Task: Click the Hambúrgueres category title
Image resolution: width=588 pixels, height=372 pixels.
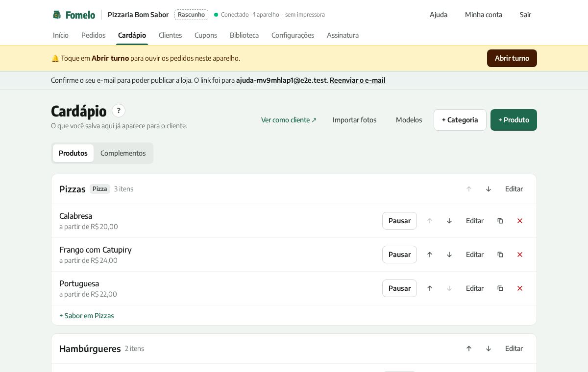Action: click(x=90, y=349)
